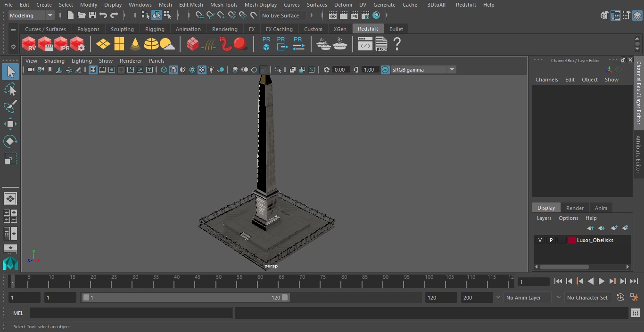
Task: Select the Move tool in the toolbox
Action: 10,124
